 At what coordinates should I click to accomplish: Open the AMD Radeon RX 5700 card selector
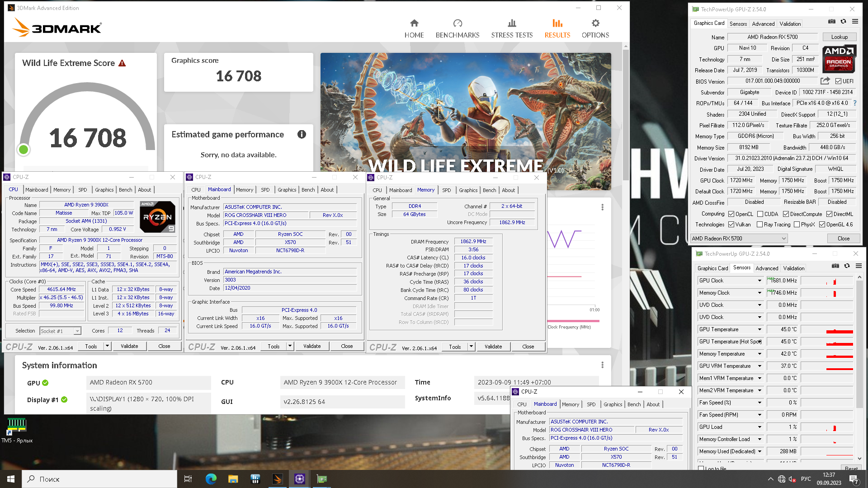tap(739, 239)
